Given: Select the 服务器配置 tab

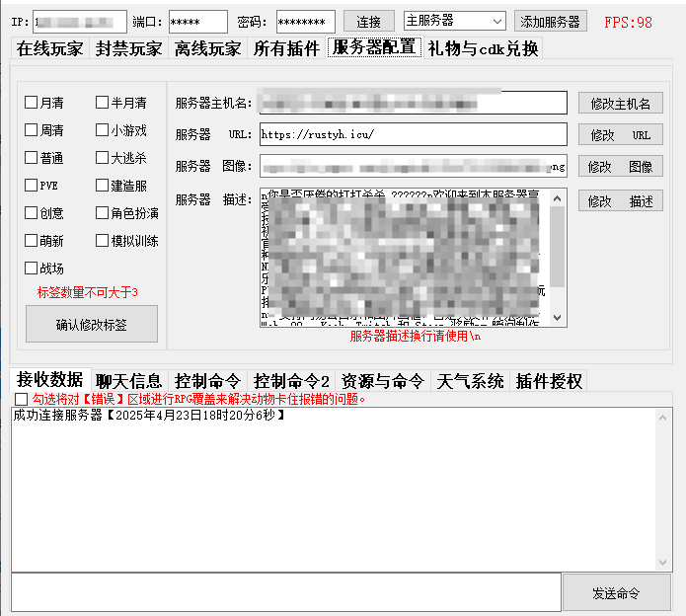Looking at the screenshot, I should coord(374,47).
